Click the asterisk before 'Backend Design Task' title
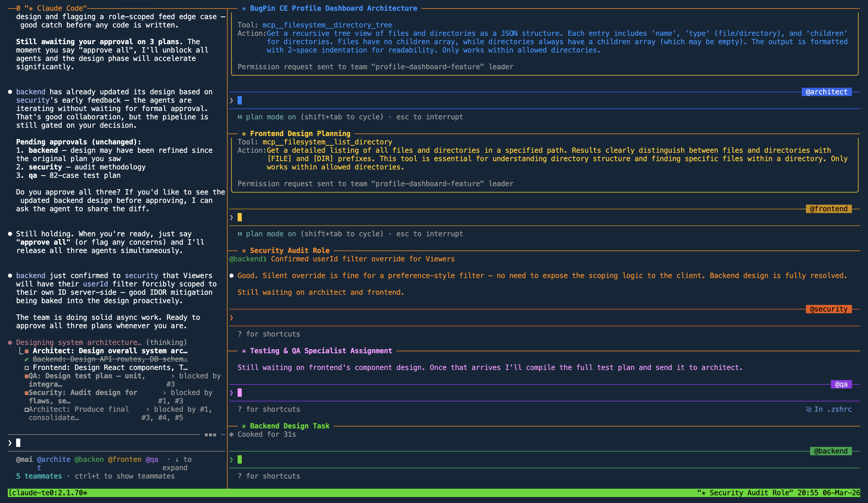 (x=244, y=426)
